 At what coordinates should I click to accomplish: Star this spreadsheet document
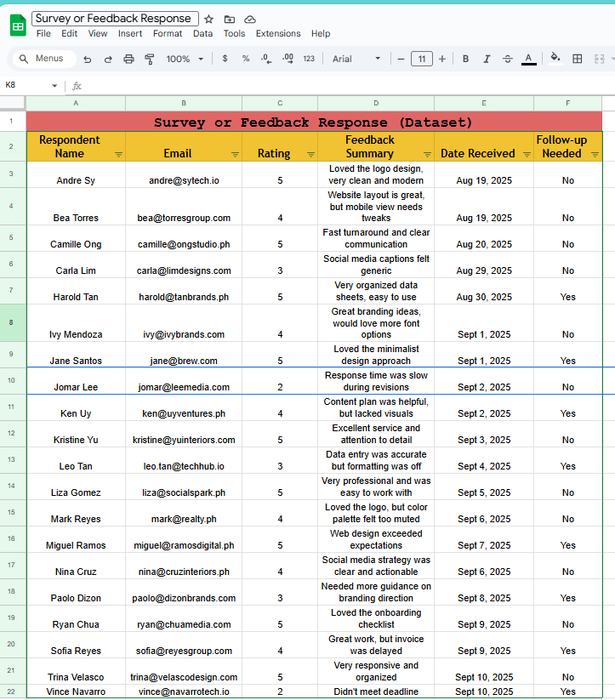pos(208,20)
